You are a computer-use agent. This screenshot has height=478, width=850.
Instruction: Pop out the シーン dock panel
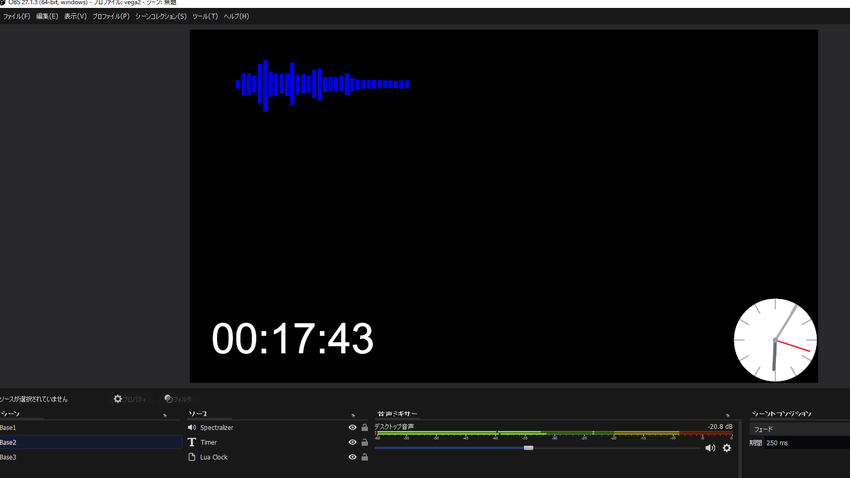click(165, 415)
